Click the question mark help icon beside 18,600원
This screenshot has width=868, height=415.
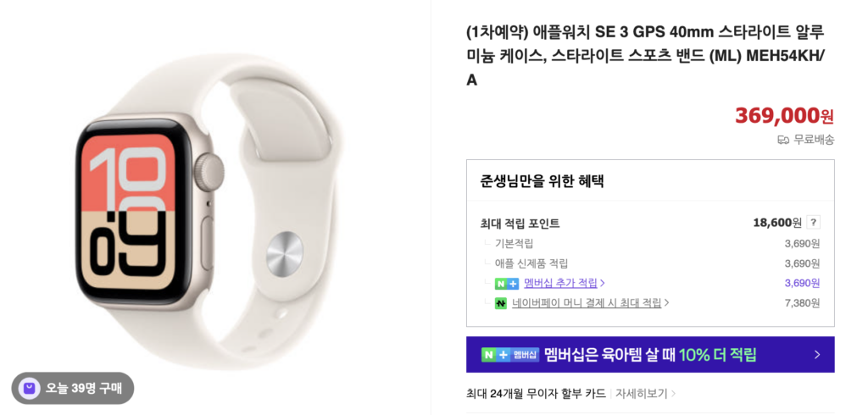pyautogui.click(x=813, y=223)
